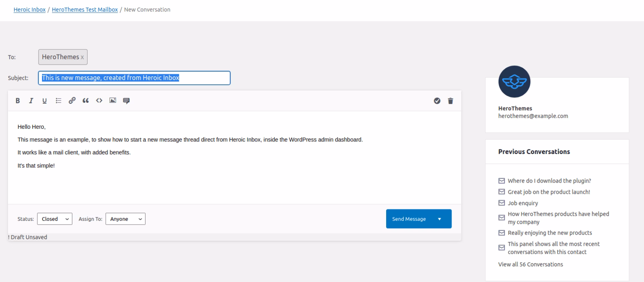
Task: Insert a hyperlink with the link icon
Action: 72,101
